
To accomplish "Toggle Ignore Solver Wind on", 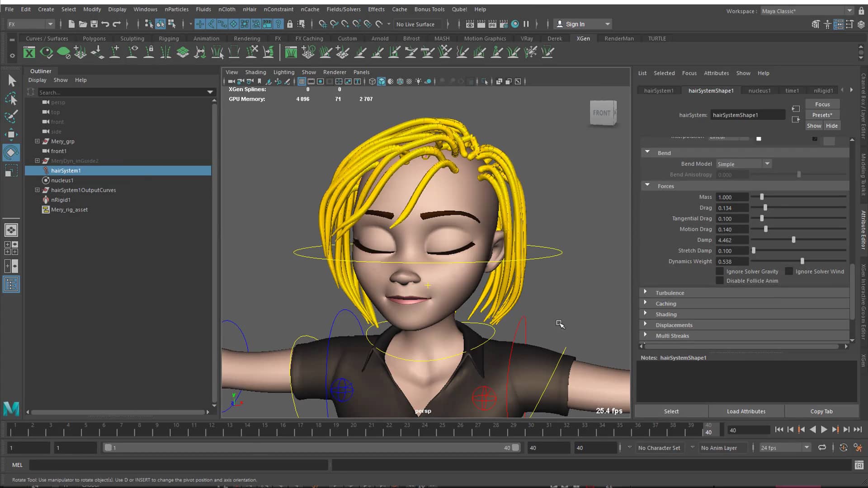I will coord(789,271).
